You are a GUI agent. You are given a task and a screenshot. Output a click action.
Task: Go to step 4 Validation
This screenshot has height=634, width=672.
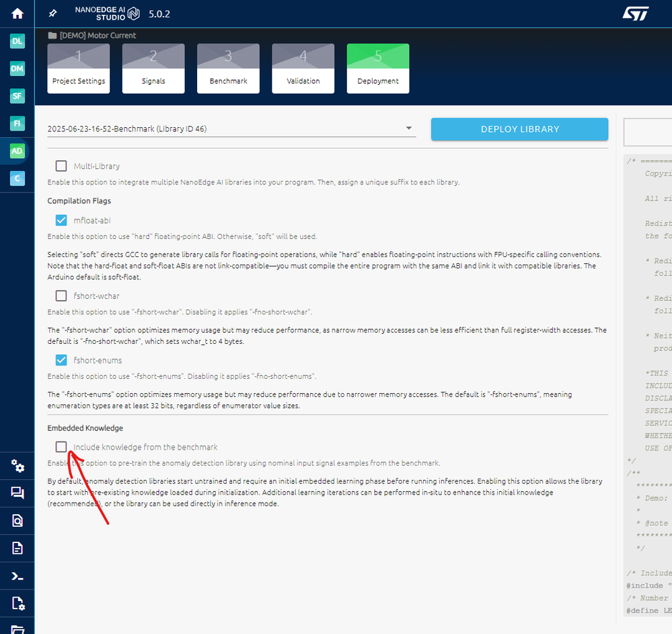303,69
